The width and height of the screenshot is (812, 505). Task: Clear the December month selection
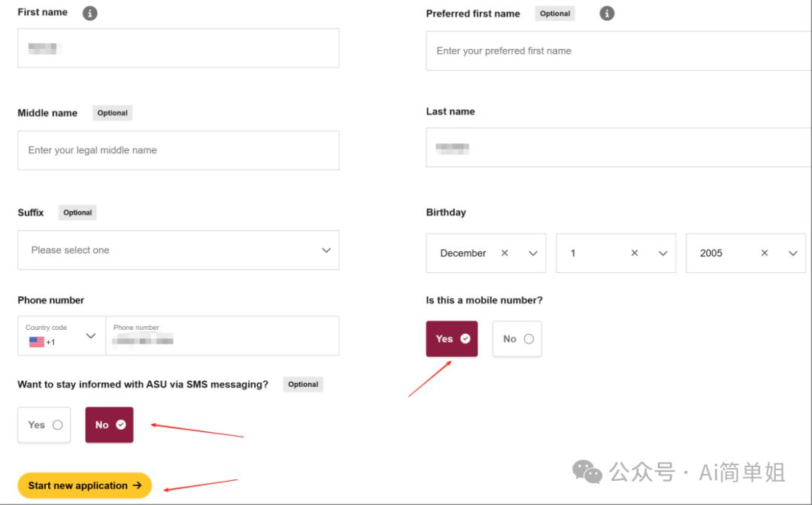coord(504,253)
